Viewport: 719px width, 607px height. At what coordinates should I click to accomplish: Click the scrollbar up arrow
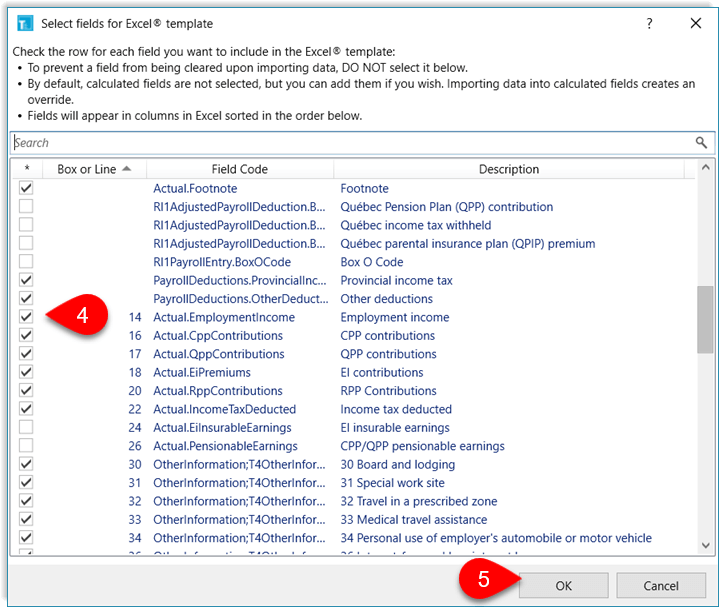[706, 168]
